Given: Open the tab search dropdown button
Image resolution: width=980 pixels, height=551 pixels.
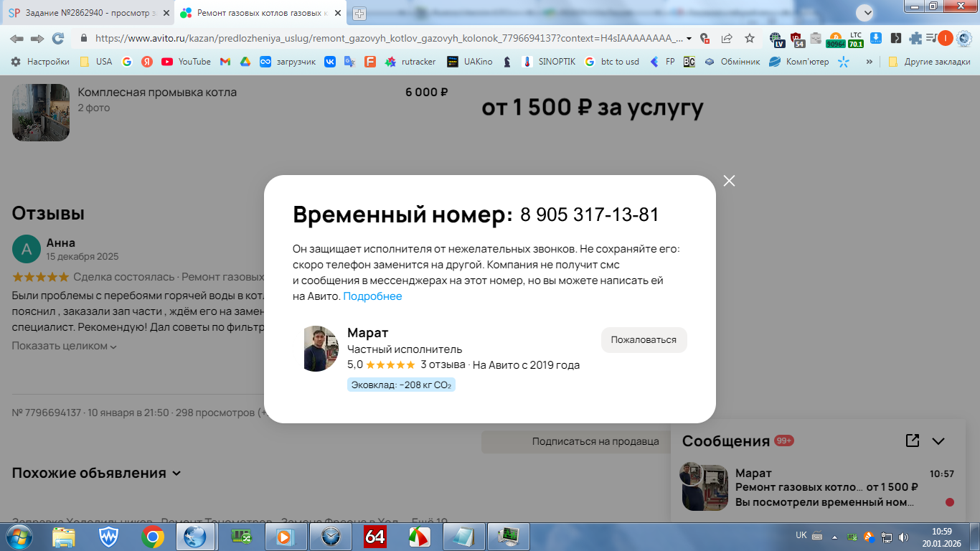Looking at the screenshot, I should pos(864,12).
